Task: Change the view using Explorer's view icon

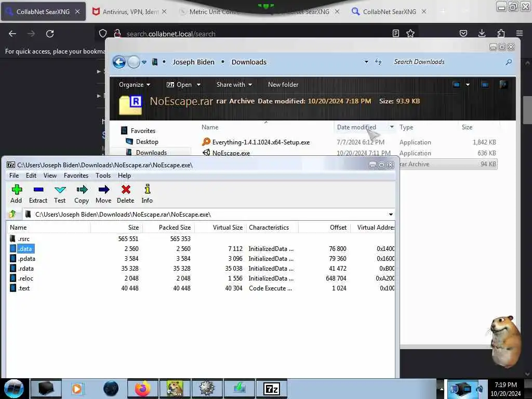Action: [457, 85]
